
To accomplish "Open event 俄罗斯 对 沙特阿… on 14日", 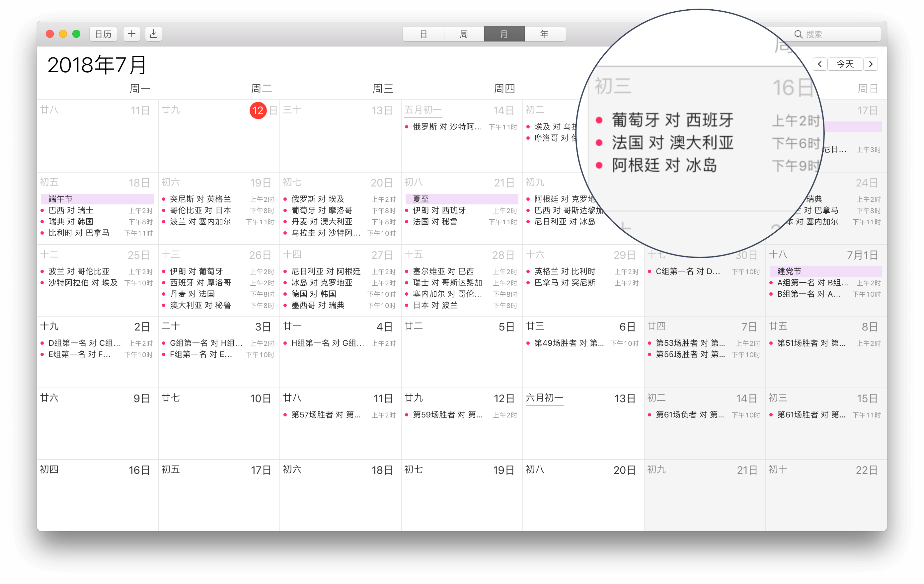I will [x=461, y=127].
